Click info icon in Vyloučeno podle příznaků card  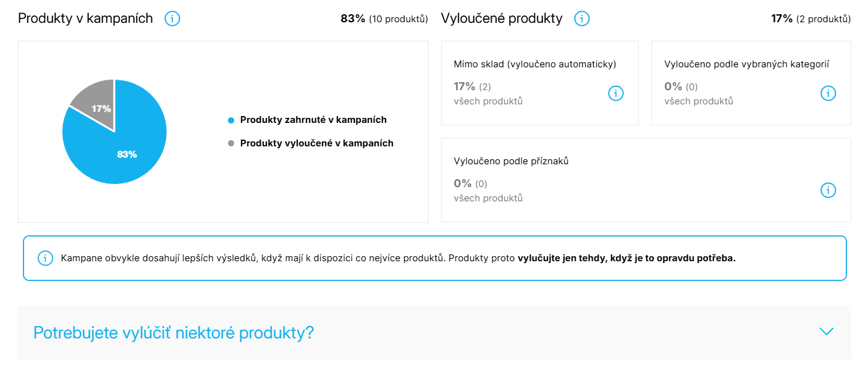[828, 190]
